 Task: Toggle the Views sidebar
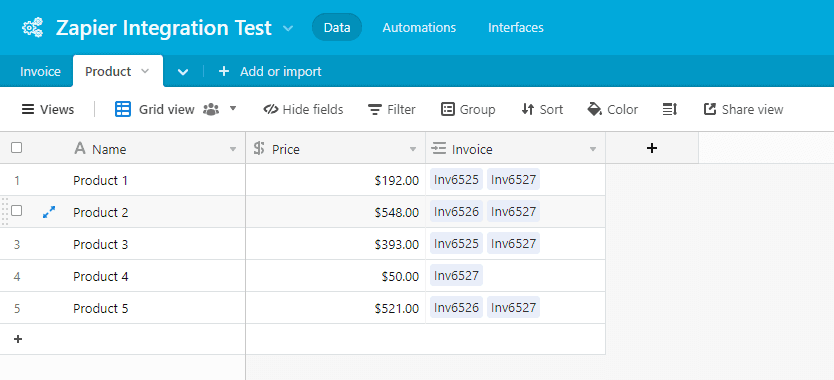(48, 110)
